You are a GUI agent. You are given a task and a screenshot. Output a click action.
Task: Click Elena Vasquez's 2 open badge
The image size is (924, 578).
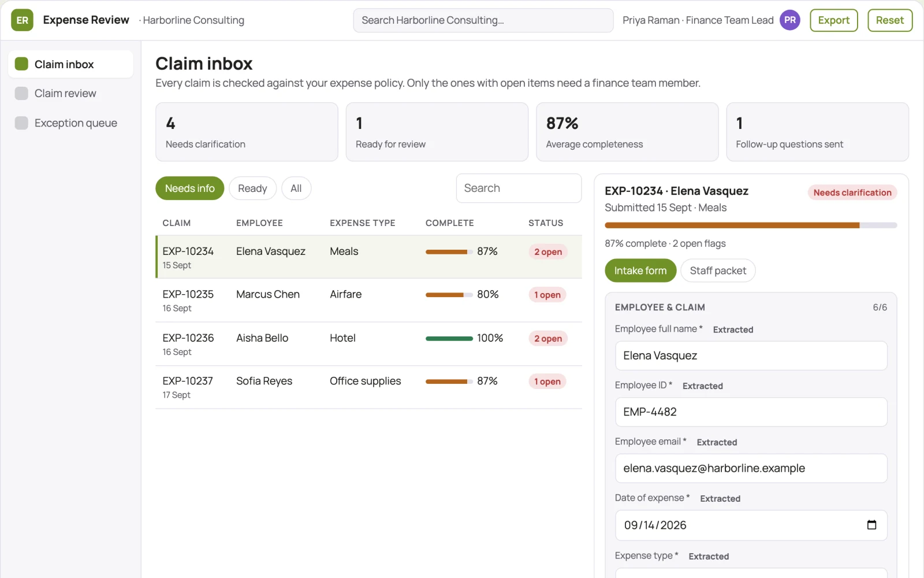(x=548, y=251)
